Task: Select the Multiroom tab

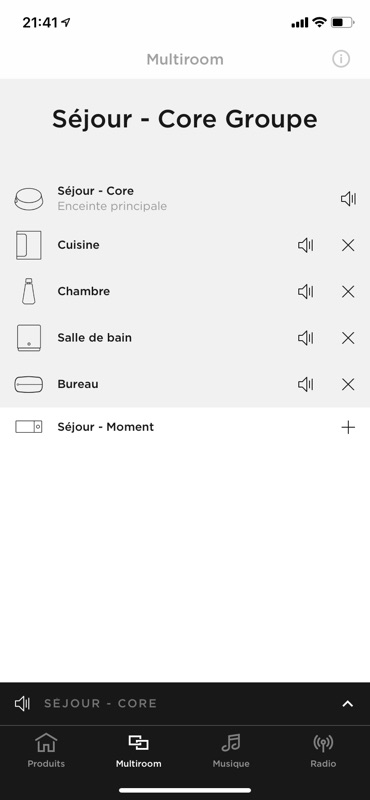Action: tap(138, 751)
